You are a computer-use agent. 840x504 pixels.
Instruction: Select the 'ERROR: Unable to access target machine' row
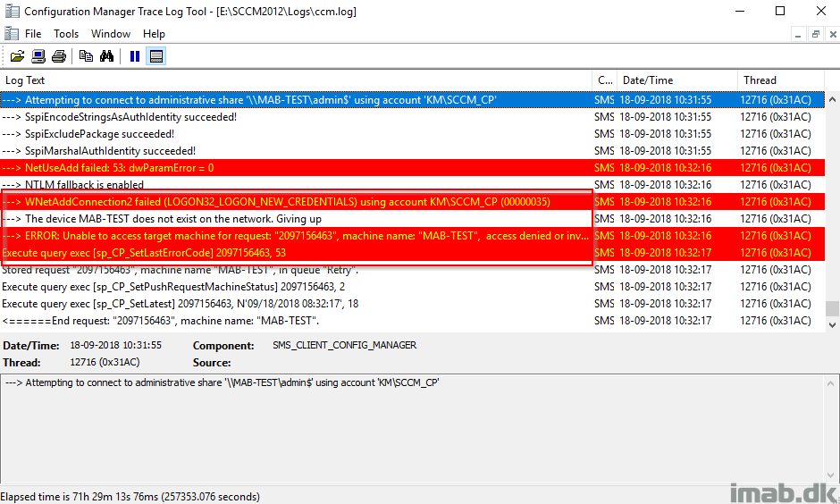[413, 236]
